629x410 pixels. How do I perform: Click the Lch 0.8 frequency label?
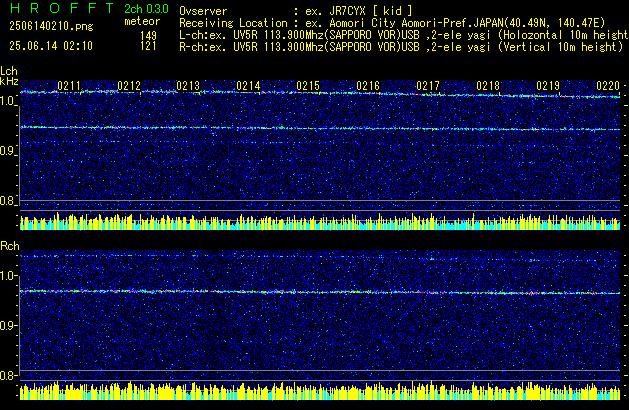click(8, 201)
